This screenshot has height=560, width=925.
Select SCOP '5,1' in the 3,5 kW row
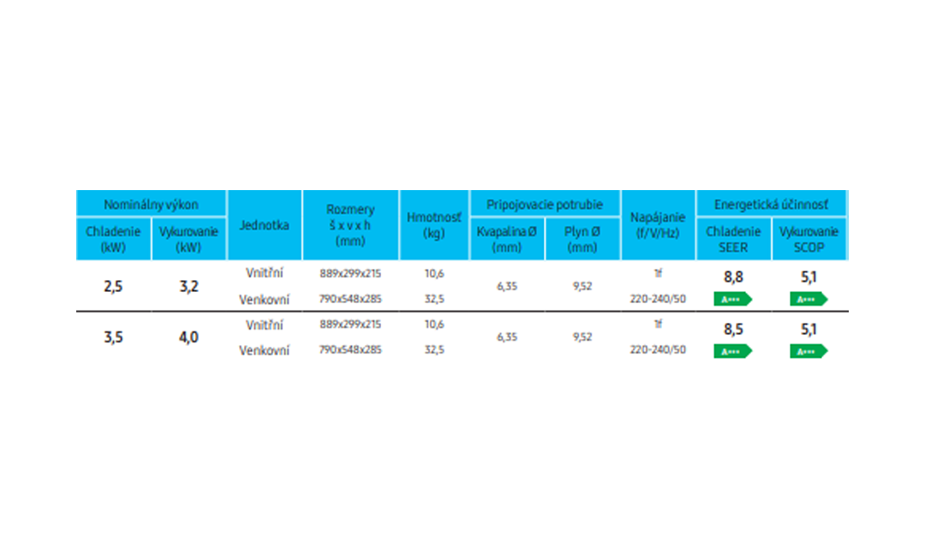[x=809, y=329]
